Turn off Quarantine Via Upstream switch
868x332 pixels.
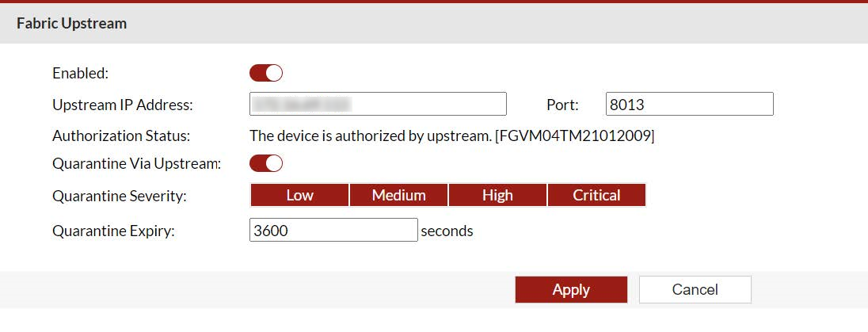pos(266,164)
